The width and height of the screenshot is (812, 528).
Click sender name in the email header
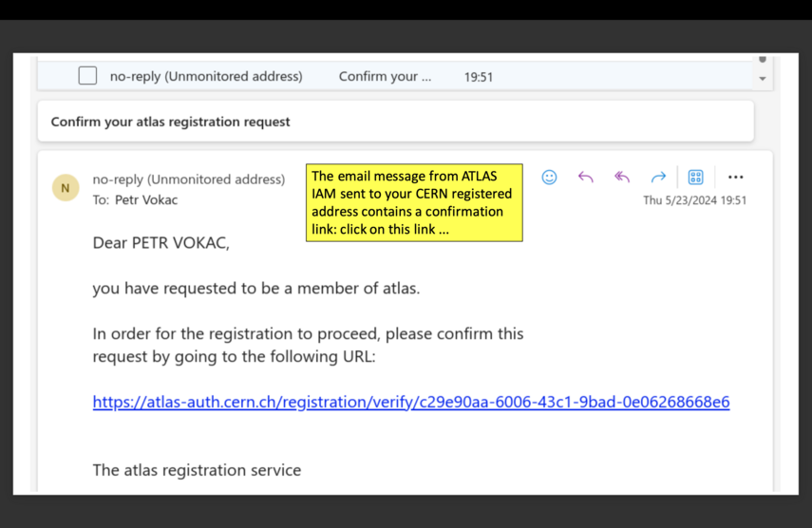click(x=188, y=179)
